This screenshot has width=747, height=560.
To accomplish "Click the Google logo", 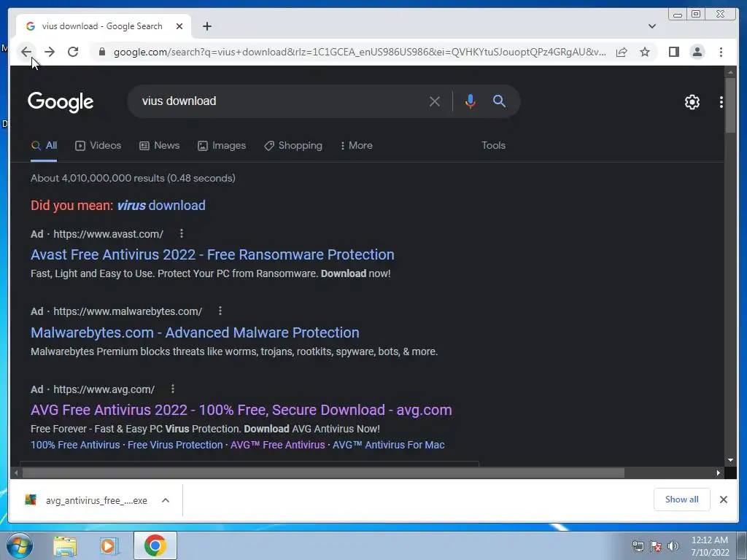I will tap(61, 102).
